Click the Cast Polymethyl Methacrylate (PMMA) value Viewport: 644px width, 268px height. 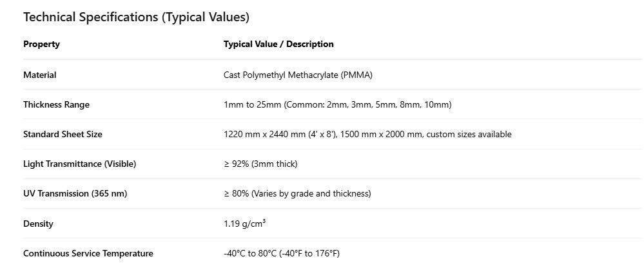pyautogui.click(x=298, y=75)
